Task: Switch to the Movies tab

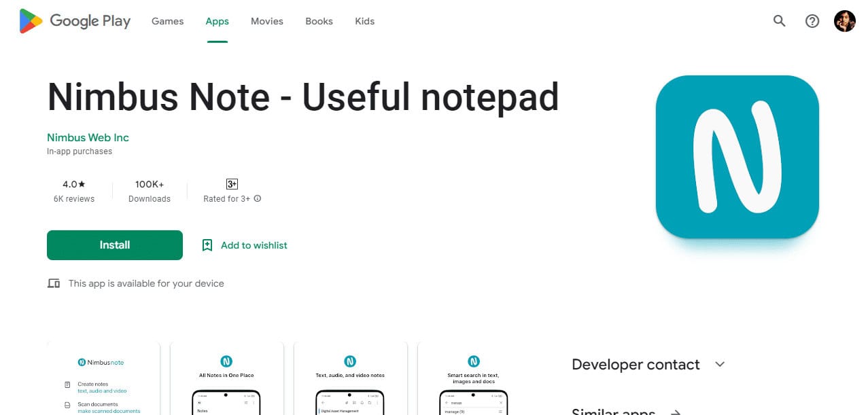Action: 267,21
